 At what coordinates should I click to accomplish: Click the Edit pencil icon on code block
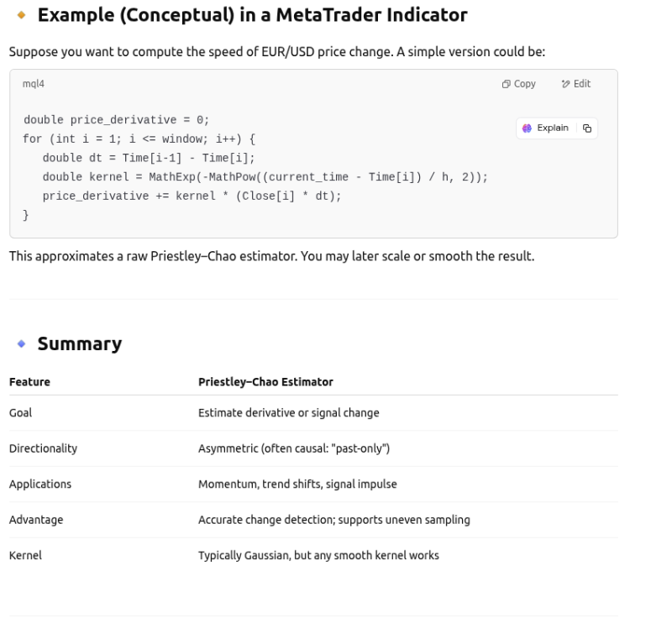click(565, 84)
